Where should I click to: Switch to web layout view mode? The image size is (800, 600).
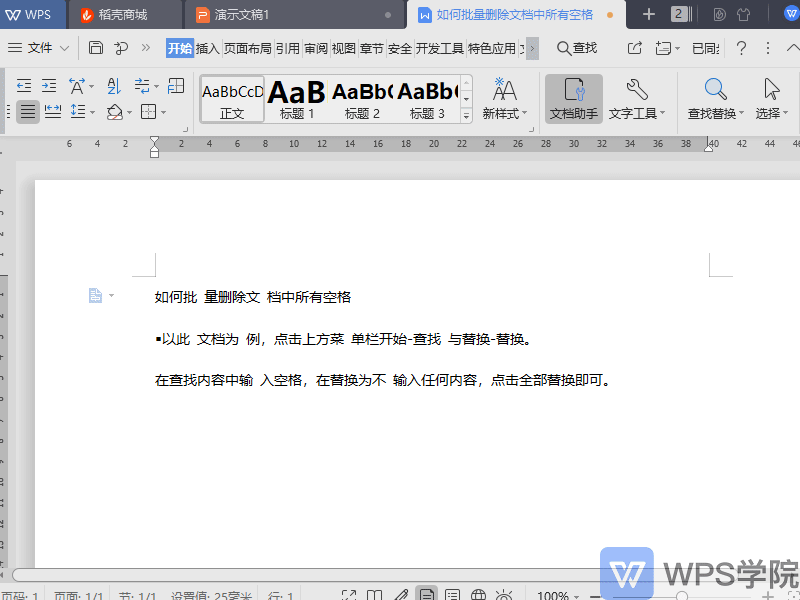(478, 594)
